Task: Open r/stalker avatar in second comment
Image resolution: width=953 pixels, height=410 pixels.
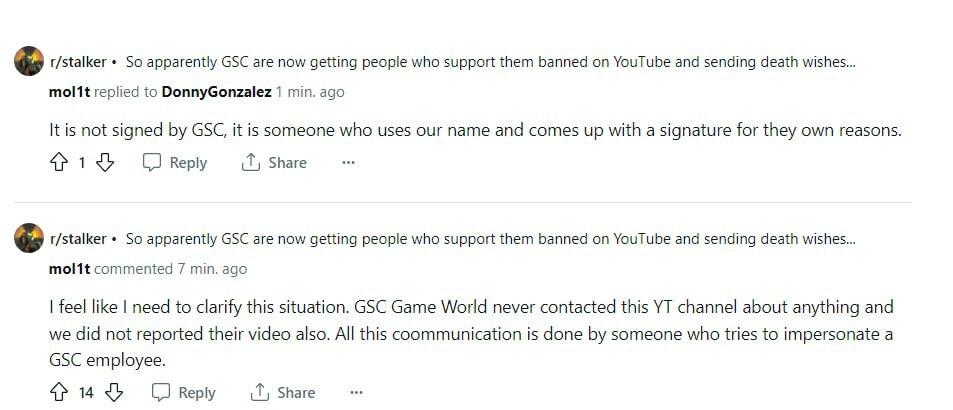Action: (x=28, y=239)
